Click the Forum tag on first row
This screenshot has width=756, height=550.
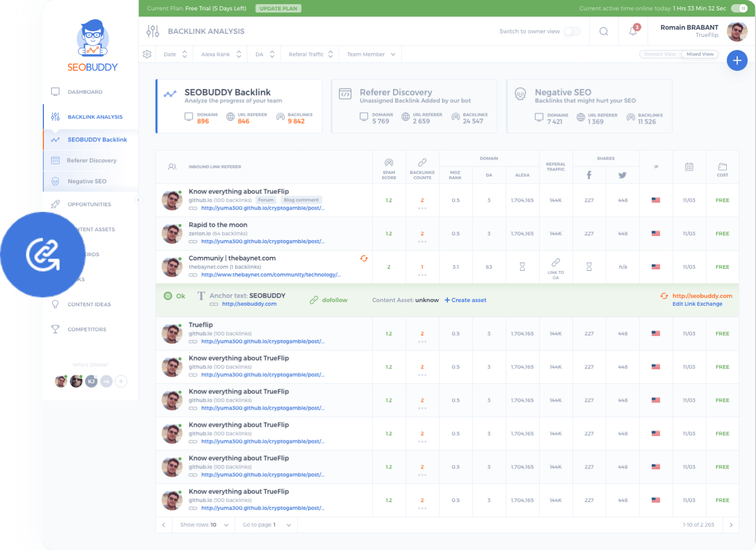(x=266, y=200)
